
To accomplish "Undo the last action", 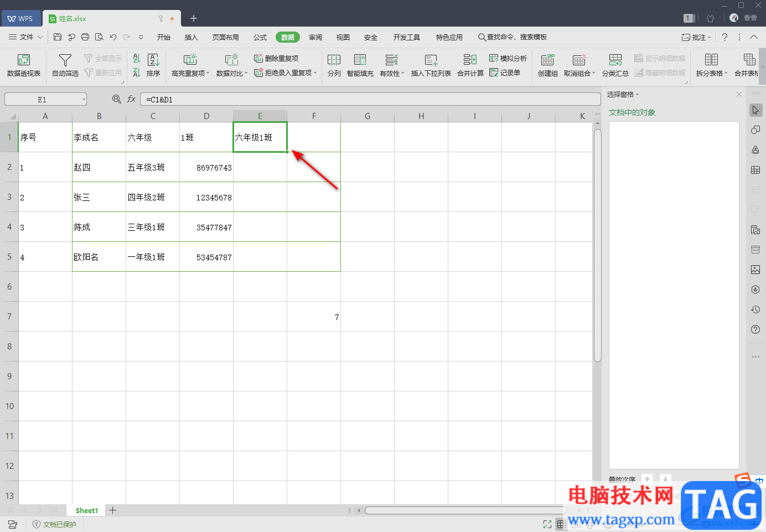I will click(x=113, y=37).
